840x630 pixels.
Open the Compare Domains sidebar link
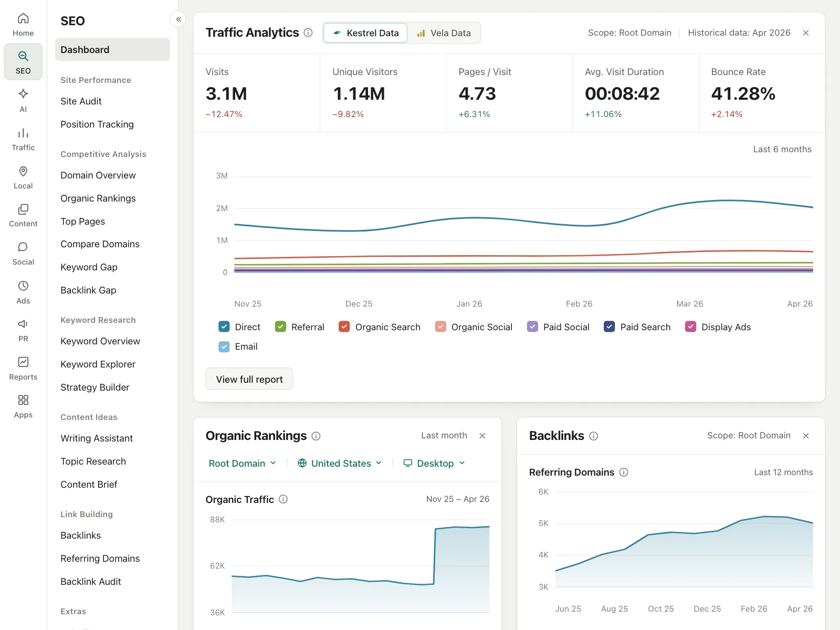[x=100, y=244]
